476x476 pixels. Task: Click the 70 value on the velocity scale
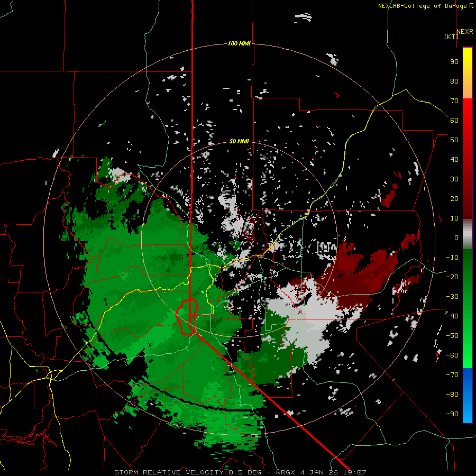[454, 101]
